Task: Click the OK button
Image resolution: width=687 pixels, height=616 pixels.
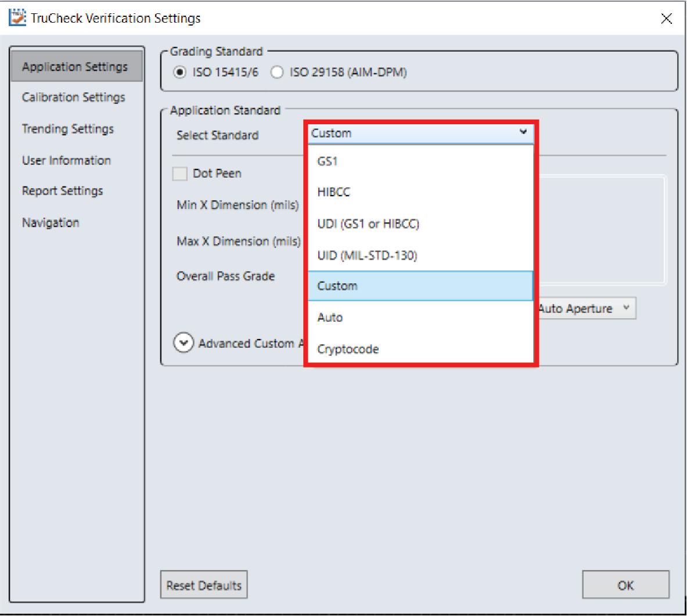Action: pos(625,585)
